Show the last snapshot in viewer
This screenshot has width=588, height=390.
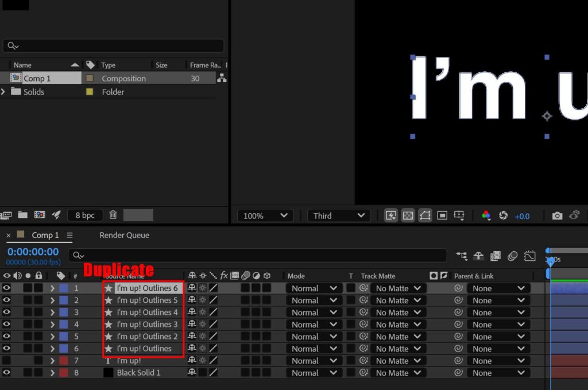(x=574, y=215)
